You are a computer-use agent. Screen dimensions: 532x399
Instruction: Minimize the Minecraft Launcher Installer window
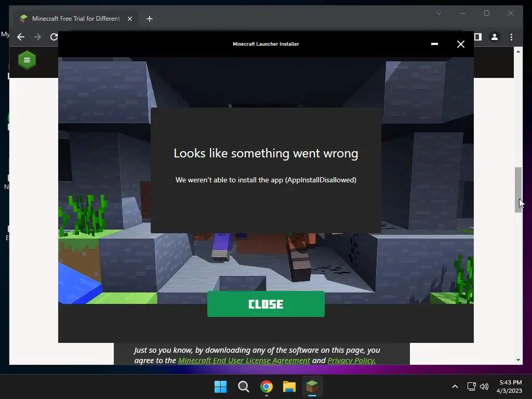434,44
